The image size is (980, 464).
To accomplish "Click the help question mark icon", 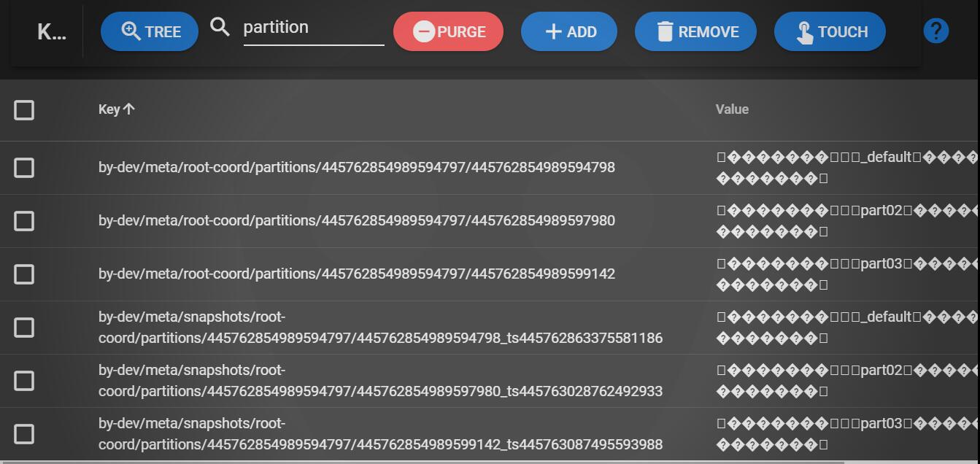I will click(x=935, y=31).
